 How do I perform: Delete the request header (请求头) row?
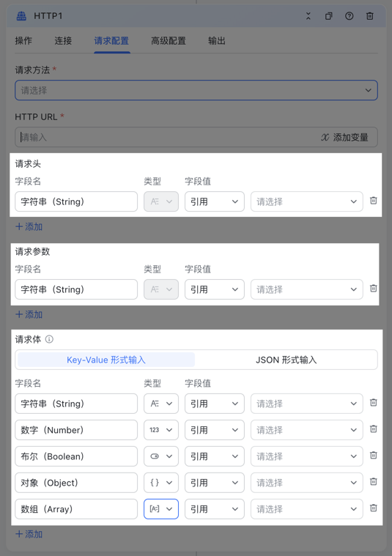(373, 201)
